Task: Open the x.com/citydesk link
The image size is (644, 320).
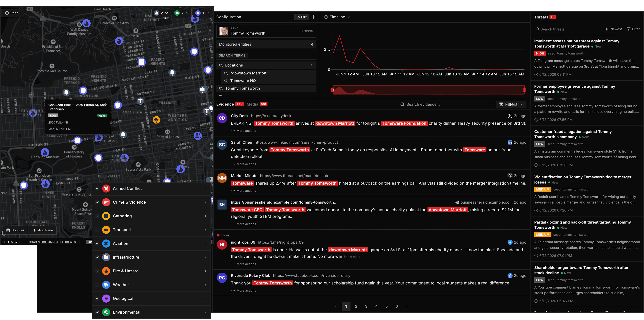Action: click(271, 116)
